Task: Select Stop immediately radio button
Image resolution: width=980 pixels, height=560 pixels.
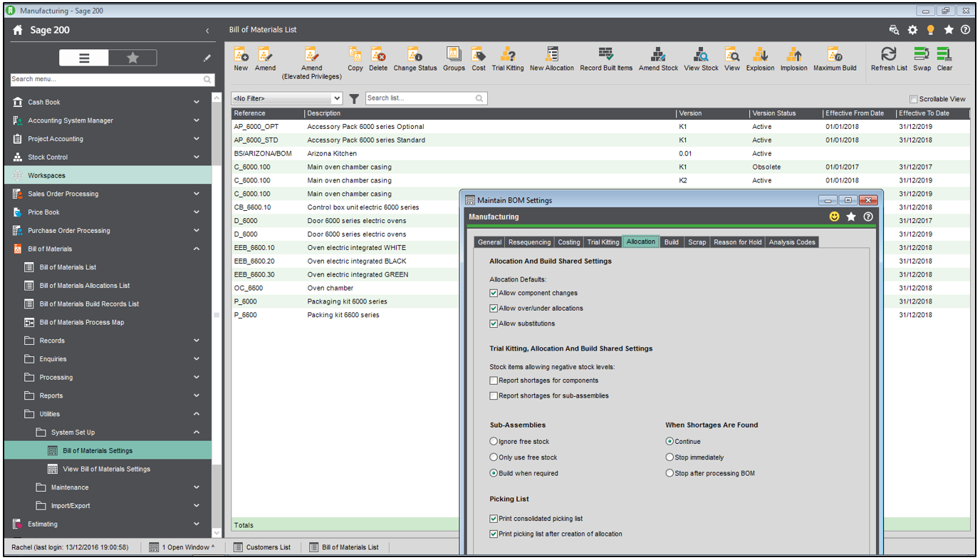Action: point(669,457)
